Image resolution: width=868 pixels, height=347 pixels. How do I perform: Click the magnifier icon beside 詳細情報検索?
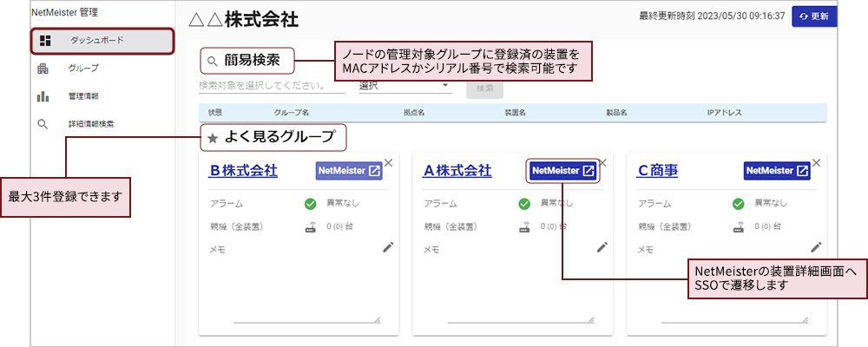point(43,125)
